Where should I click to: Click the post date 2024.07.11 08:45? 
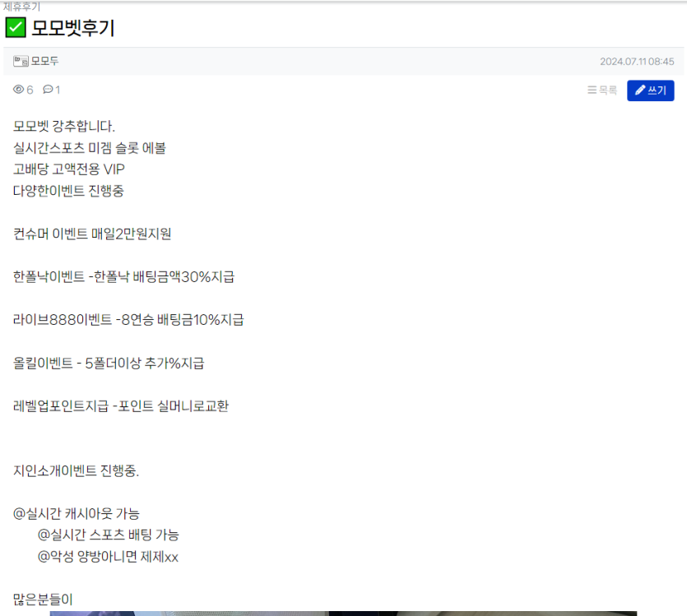(637, 62)
